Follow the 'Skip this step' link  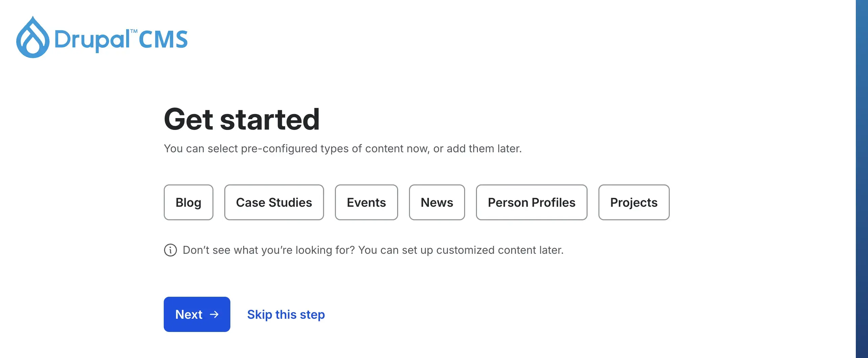[x=286, y=314]
